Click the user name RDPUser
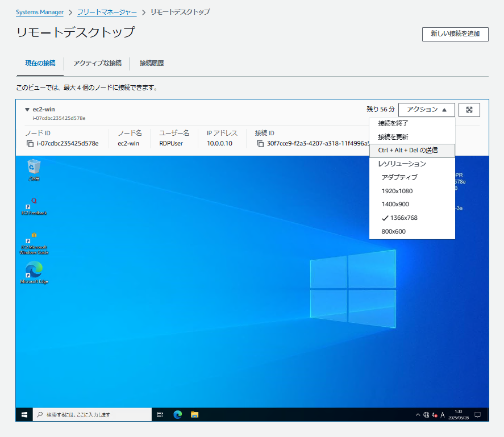Viewport: 504px width, 437px height. point(171,143)
